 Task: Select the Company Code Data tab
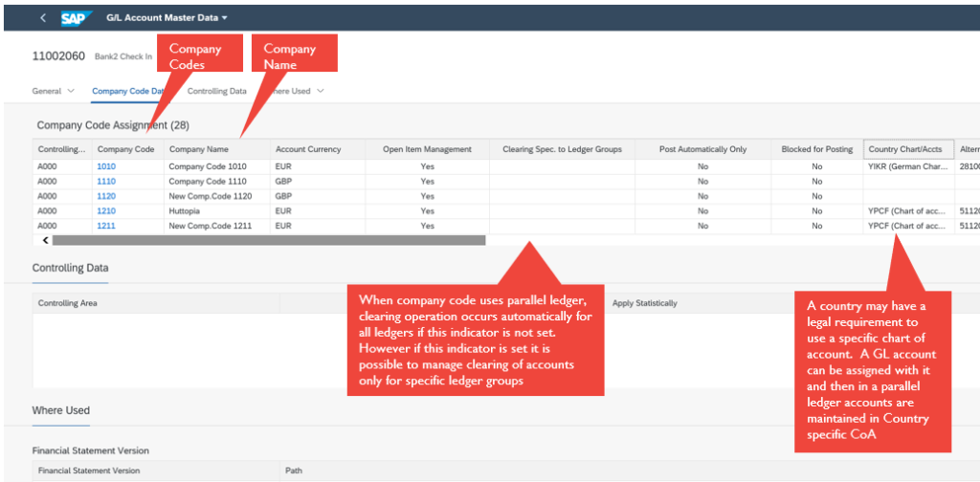pos(128,91)
